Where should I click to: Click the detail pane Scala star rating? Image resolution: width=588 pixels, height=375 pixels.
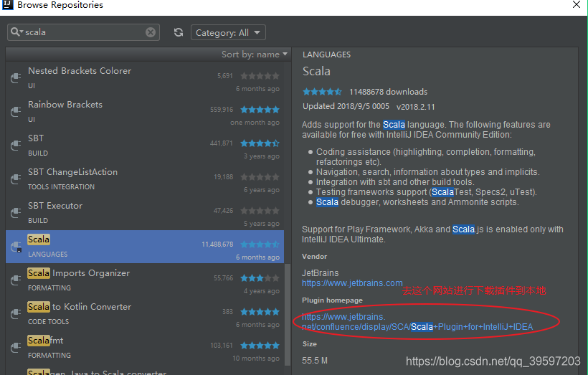(322, 92)
